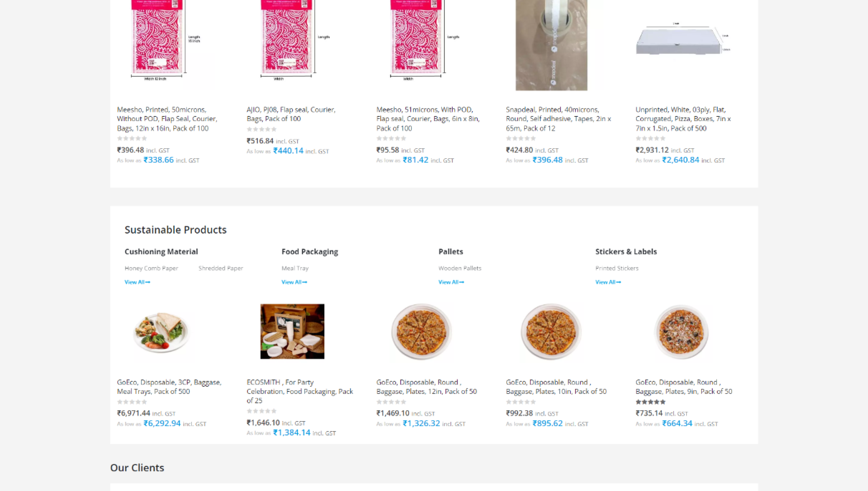Open the ECOSMITH party food packaging image
Screen dimensions: 868x491
point(292,331)
